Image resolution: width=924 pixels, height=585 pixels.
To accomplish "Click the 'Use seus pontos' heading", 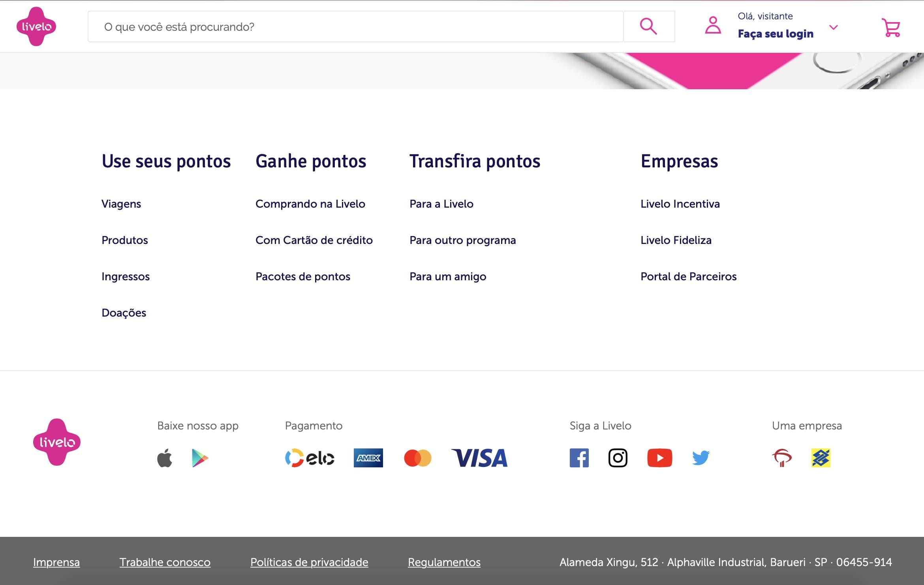I will tap(166, 161).
